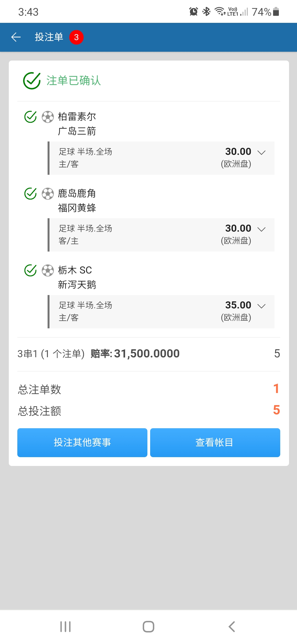Tap soccer ball icon beside 柏雷素尔
Screen dimensions: 297x644
click(48, 117)
